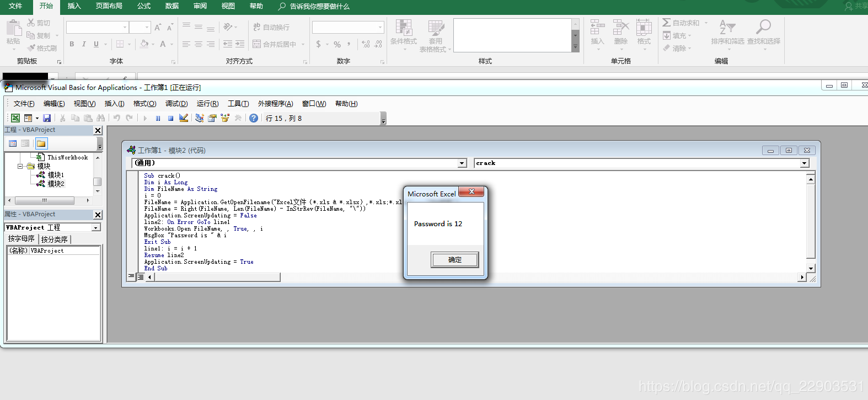The image size is (868, 400).
Task: Collapse the 模块 folder tree node
Action: coord(20,166)
